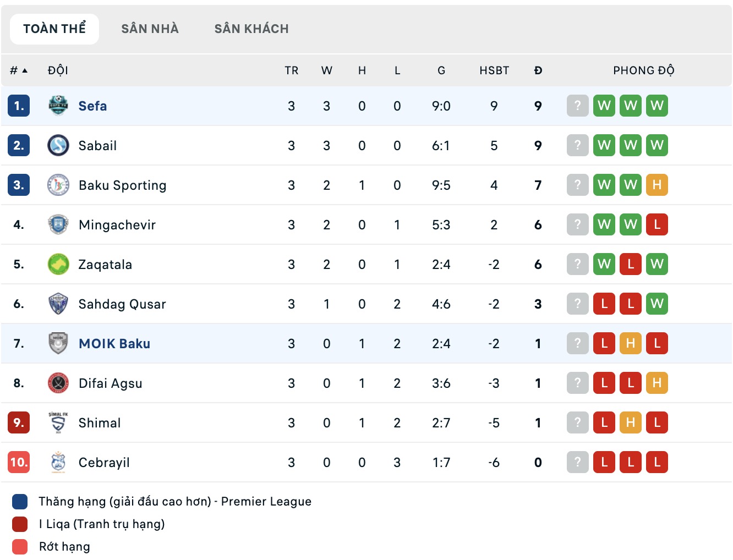Viewport: 733px width, 560px height.
Task: Click the Difai Agsu round badge
Action: (x=58, y=383)
